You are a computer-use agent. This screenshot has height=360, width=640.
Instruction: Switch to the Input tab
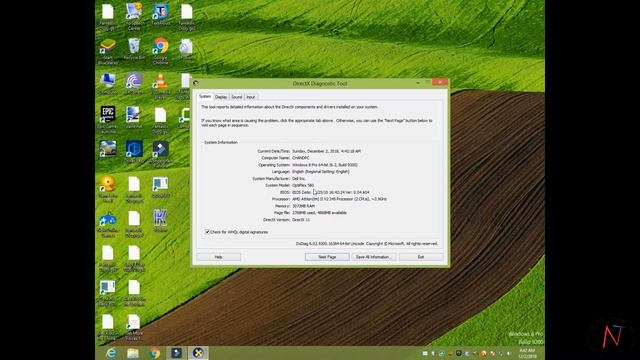click(251, 97)
